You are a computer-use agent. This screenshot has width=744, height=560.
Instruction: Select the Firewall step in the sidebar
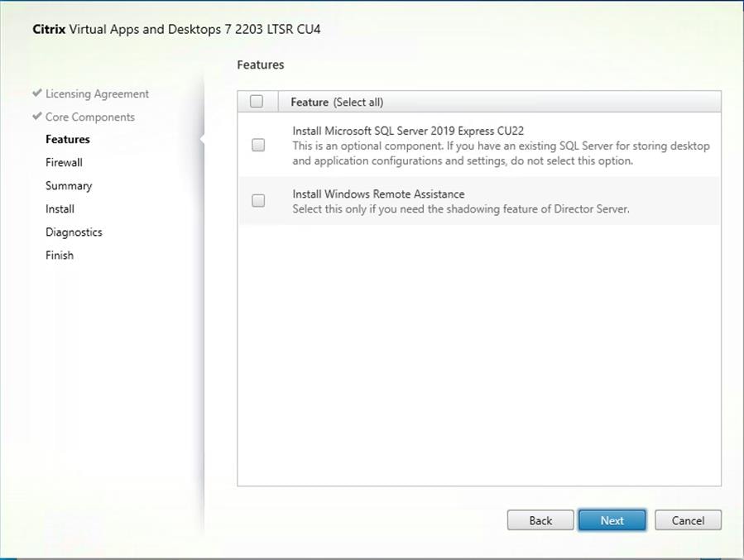tap(64, 162)
